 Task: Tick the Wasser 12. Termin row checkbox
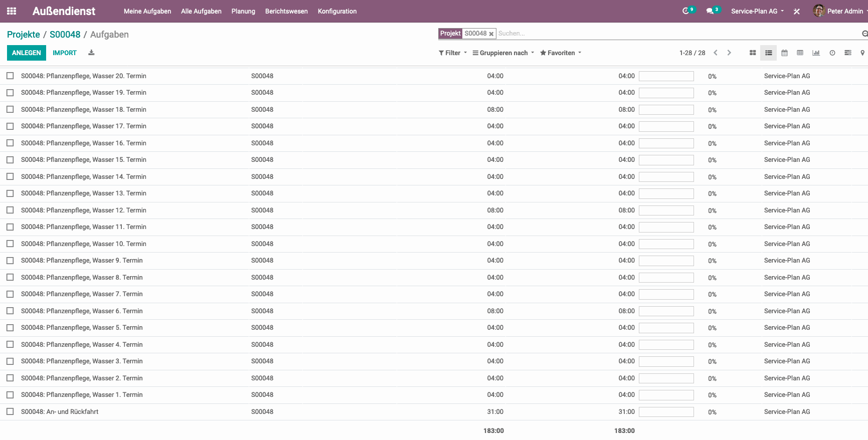10,210
